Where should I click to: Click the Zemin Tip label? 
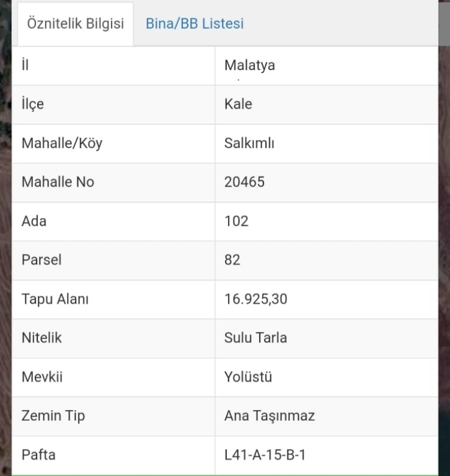coord(53,415)
